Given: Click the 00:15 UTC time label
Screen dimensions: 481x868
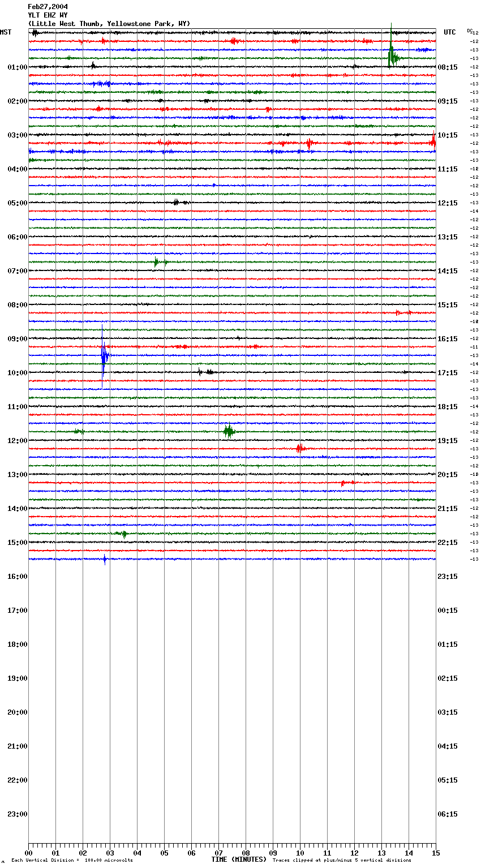Looking at the screenshot, I should pyautogui.click(x=448, y=611).
